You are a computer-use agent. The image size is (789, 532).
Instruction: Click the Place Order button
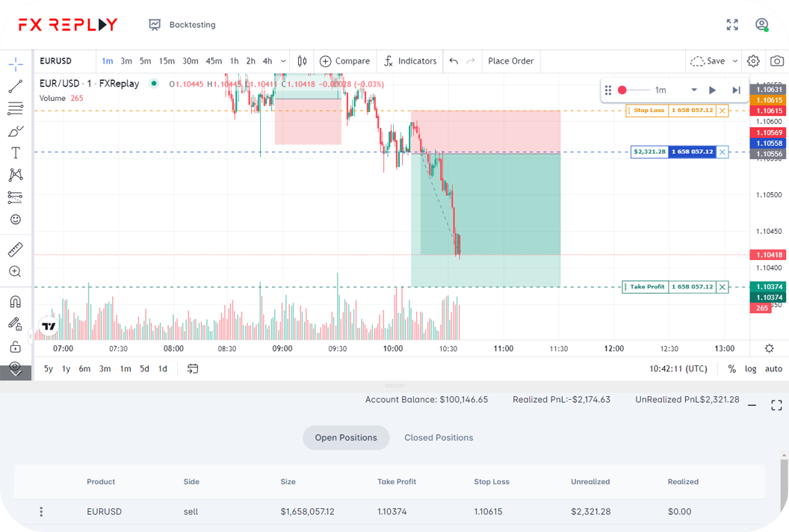click(510, 61)
